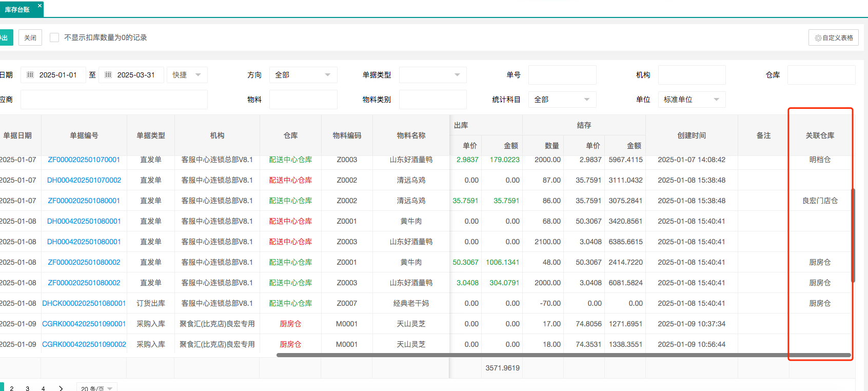The width and height of the screenshot is (868, 391).
Task: Open document link CGRK0004202501090002
Action: [x=84, y=344]
